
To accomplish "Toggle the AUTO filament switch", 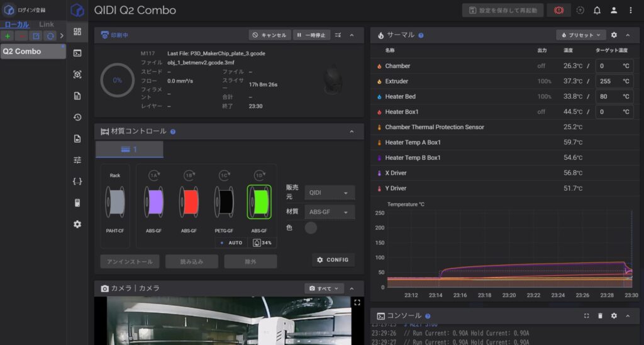I will pos(231,242).
